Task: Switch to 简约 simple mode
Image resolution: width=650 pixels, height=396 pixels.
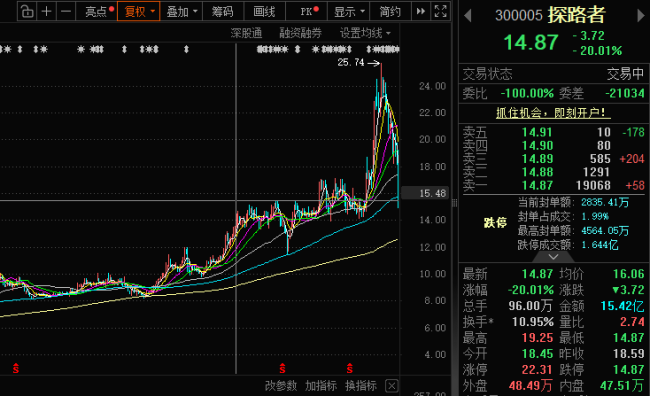Action: (390, 11)
